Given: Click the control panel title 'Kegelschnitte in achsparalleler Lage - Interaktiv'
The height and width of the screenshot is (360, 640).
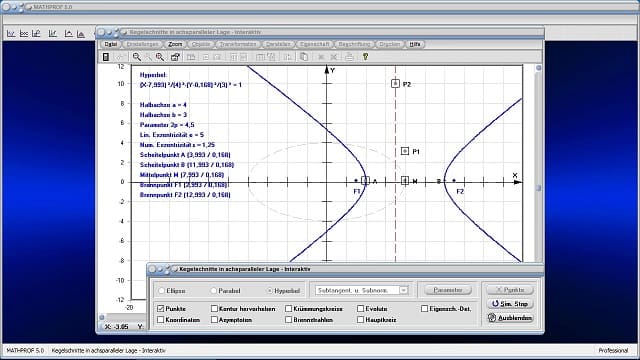Looking at the screenshot, I should [245, 269].
